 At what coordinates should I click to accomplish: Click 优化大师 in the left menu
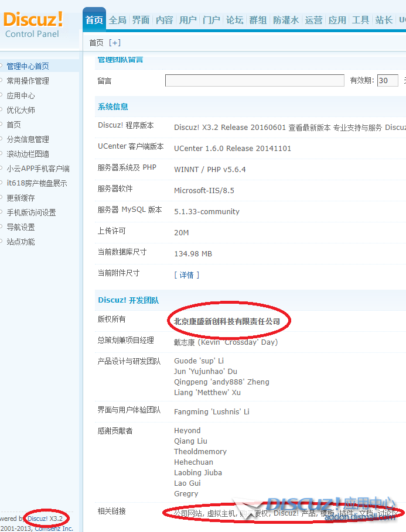click(21, 110)
